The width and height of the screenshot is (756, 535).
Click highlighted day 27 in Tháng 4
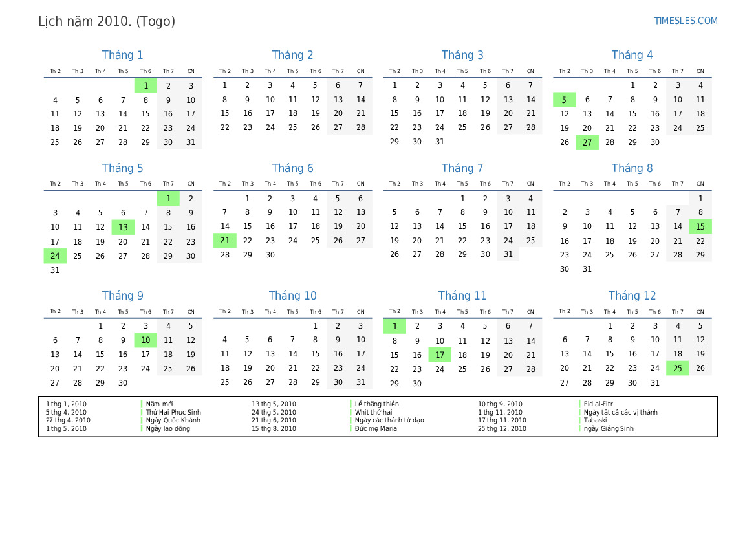point(587,142)
